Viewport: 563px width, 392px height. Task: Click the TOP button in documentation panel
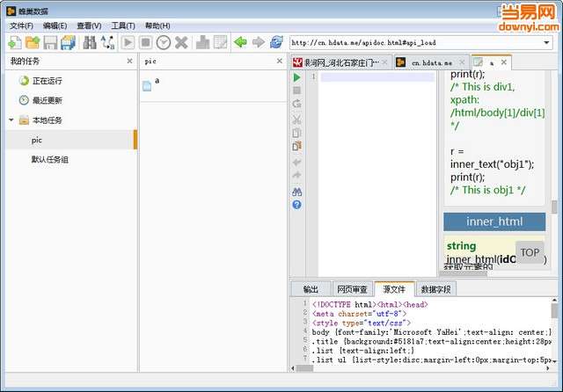tap(530, 252)
